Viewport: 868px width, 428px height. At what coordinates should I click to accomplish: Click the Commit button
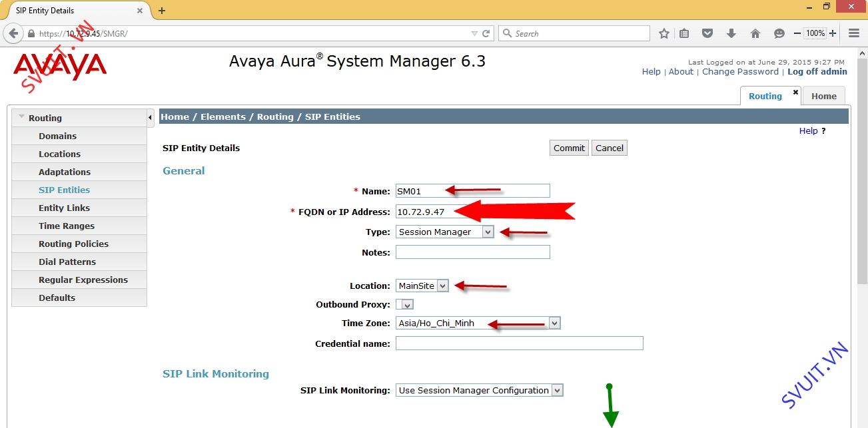click(x=569, y=148)
